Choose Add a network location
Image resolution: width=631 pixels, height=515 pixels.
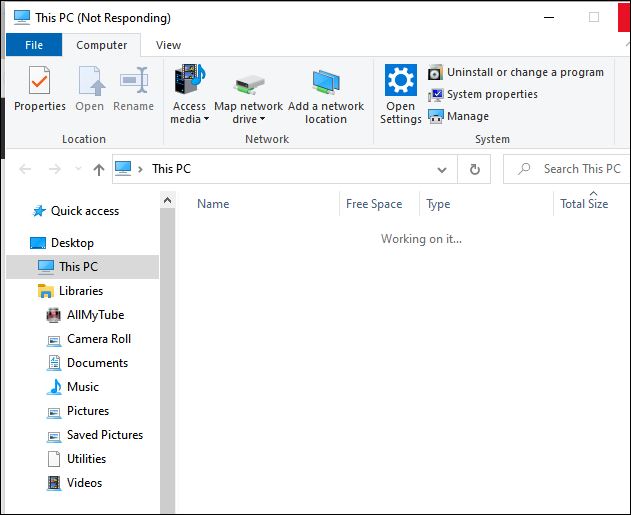[326, 95]
